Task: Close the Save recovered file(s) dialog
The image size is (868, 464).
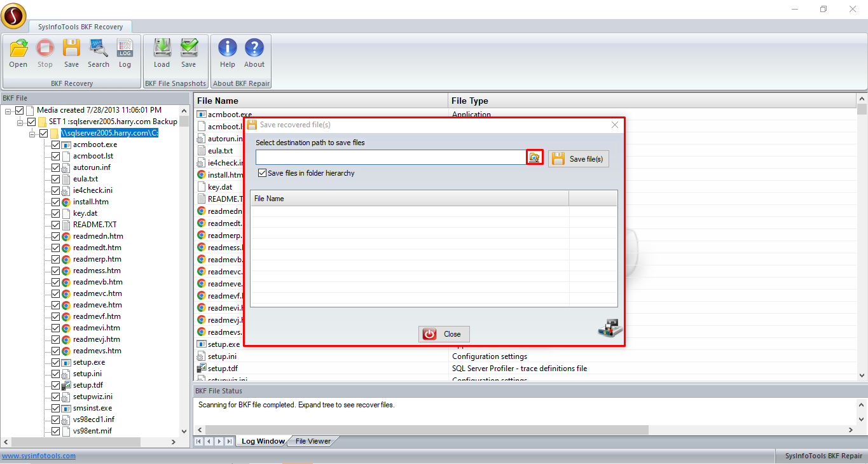Action: tap(615, 125)
